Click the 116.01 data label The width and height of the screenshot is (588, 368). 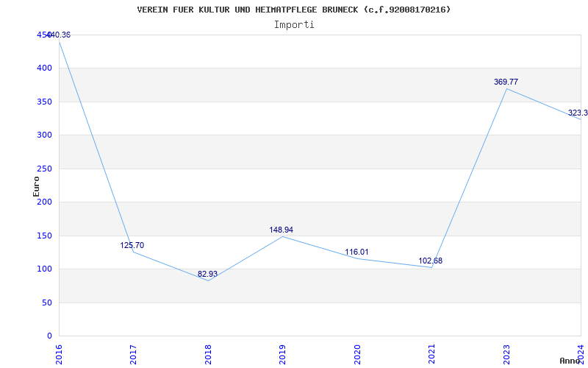pyautogui.click(x=356, y=252)
